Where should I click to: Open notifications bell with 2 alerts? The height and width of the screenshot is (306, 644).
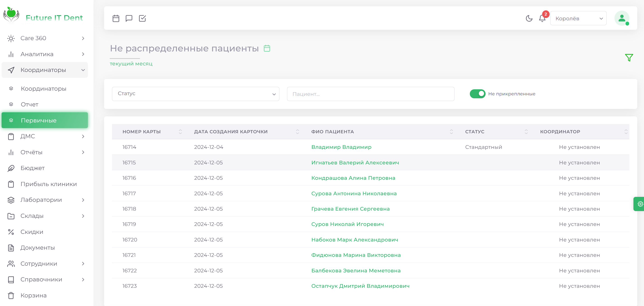tap(542, 18)
